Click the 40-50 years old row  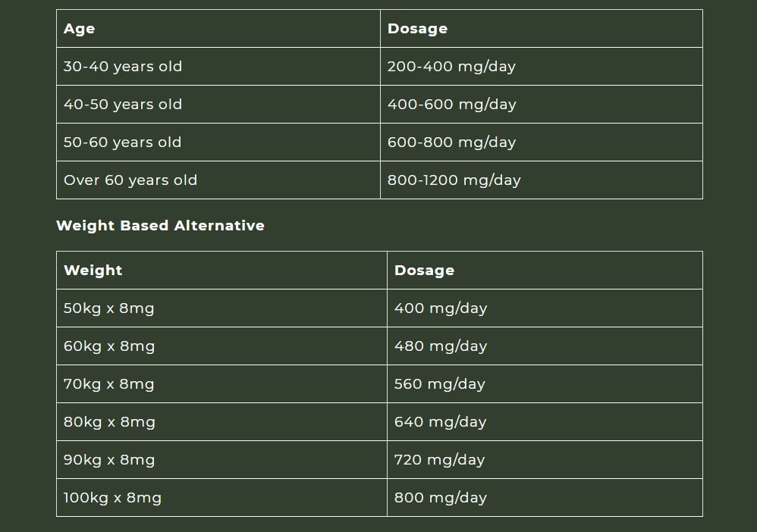[379, 104]
